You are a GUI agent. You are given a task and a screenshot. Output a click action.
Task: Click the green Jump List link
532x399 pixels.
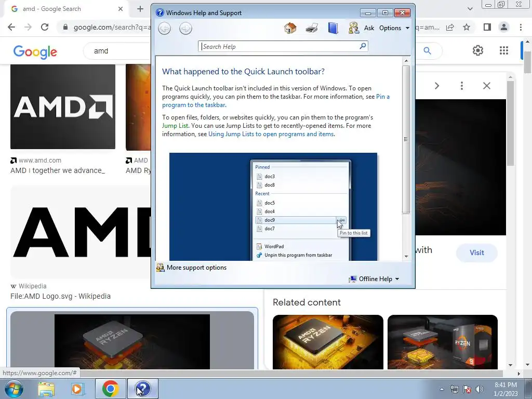tap(175, 126)
